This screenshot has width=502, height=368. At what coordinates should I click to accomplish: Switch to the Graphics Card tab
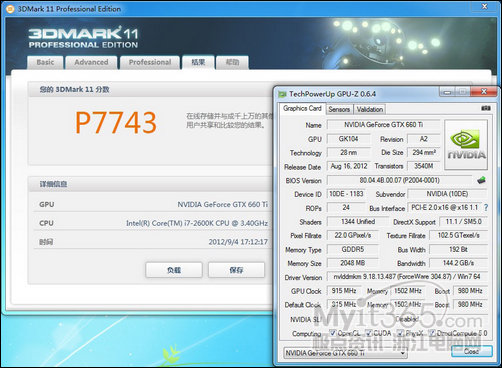(302, 109)
